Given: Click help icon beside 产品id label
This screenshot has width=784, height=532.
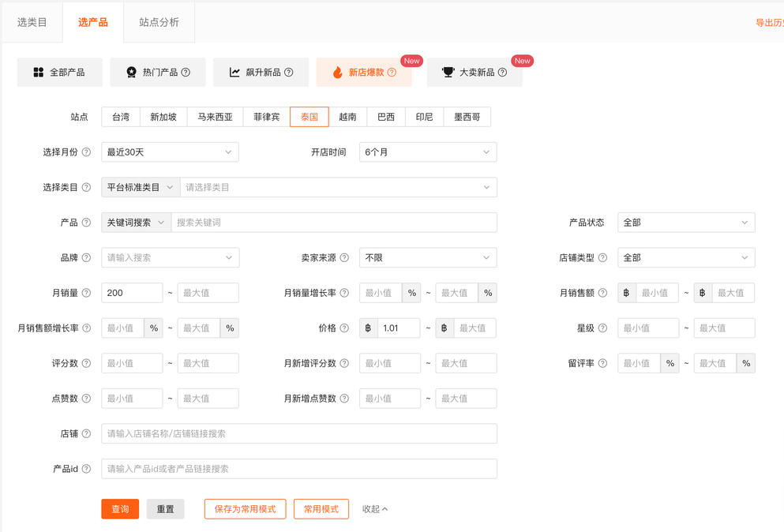Looking at the screenshot, I should pos(87,469).
